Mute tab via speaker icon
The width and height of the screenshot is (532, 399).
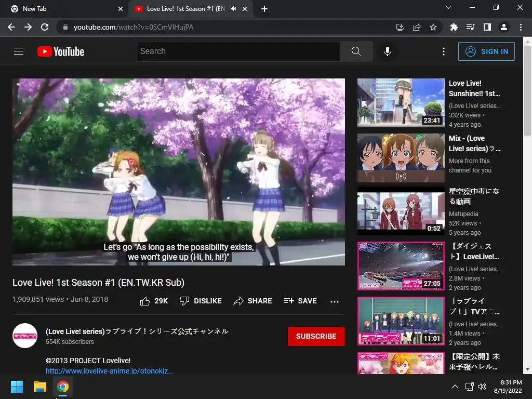(233, 9)
